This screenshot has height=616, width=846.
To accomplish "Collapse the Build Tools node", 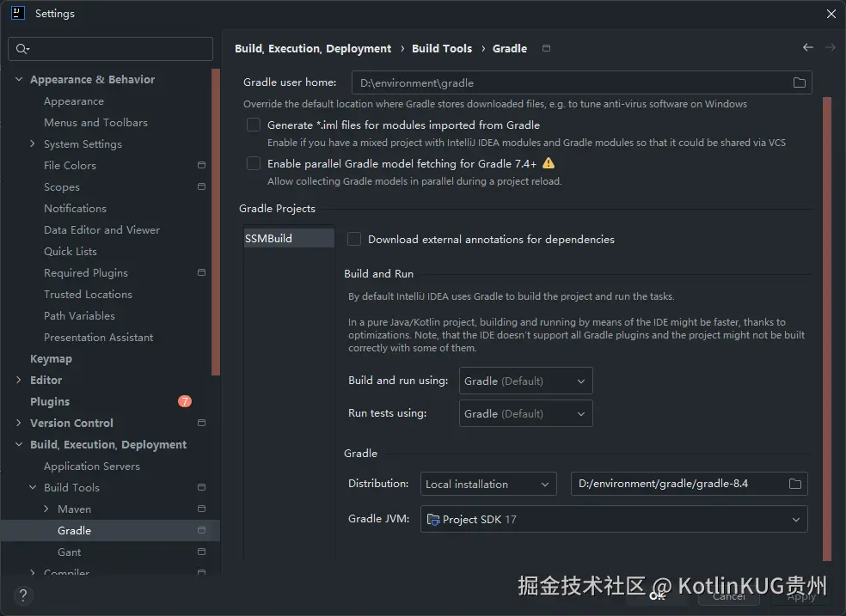I will pos(33,487).
